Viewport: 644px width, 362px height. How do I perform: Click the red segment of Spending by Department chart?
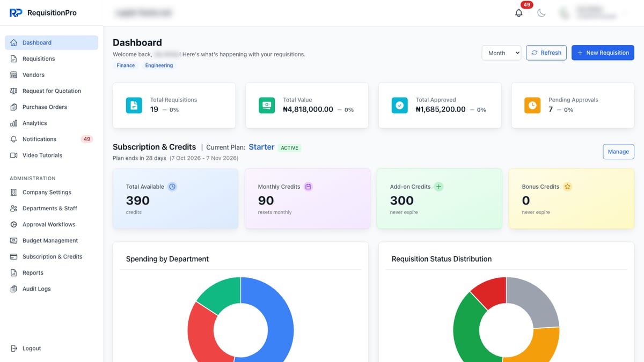click(x=202, y=333)
